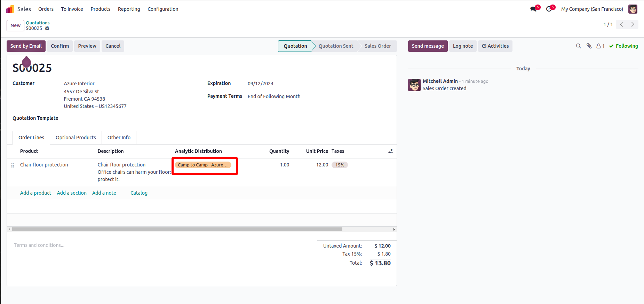Click the Unit Price column header
This screenshot has height=304, width=644.
[x=317, y=151]
